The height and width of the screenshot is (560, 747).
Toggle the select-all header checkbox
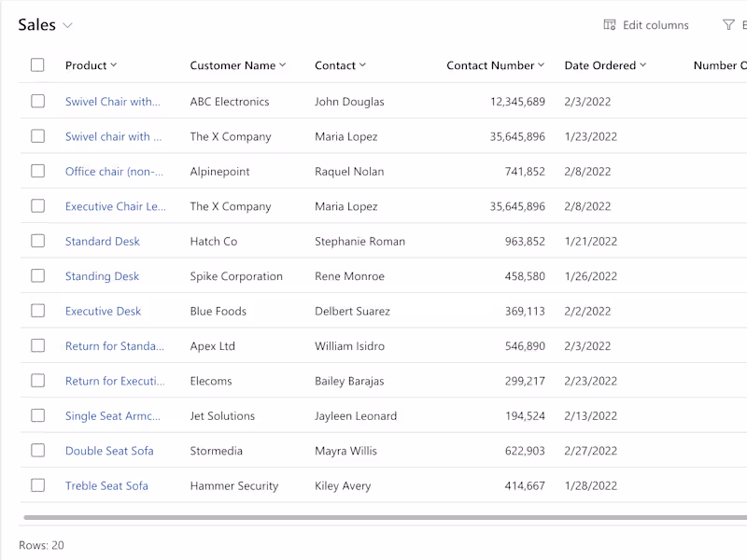click(x=37, y=65)
